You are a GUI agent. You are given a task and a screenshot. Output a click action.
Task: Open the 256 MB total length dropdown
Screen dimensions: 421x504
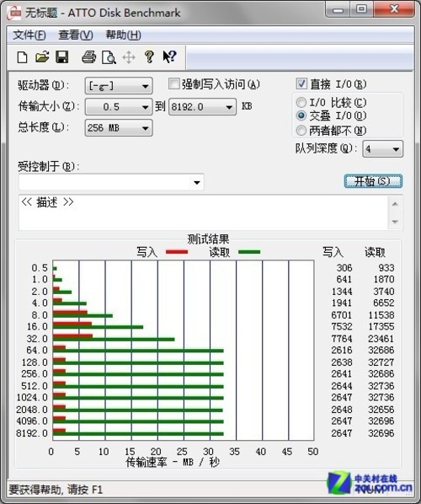(119, 128)
